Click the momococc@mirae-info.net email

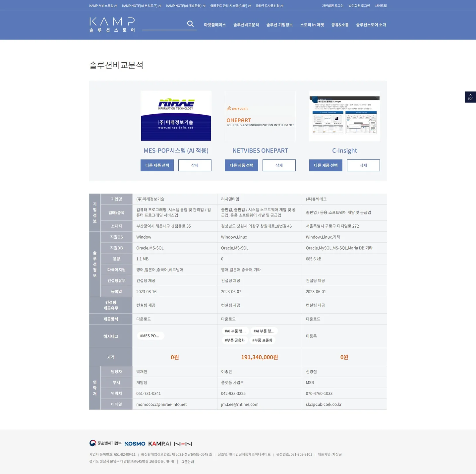click(x=161, y=404)
